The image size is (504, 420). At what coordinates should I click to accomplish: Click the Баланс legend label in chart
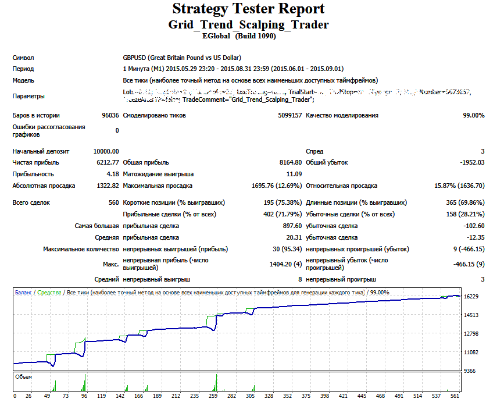[x=23, y=293]
